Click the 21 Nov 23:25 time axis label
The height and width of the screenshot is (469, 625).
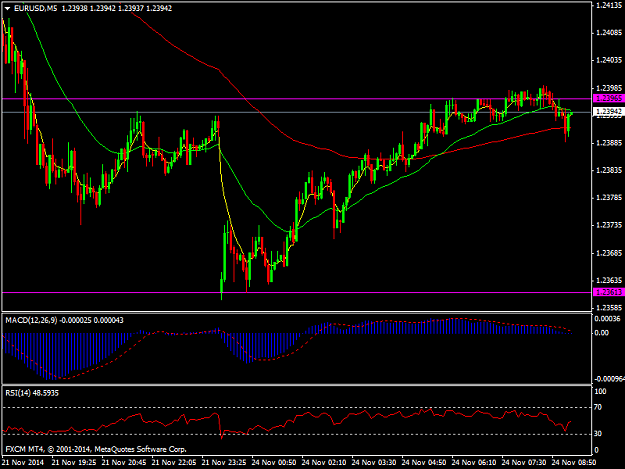tap(224, 462)
